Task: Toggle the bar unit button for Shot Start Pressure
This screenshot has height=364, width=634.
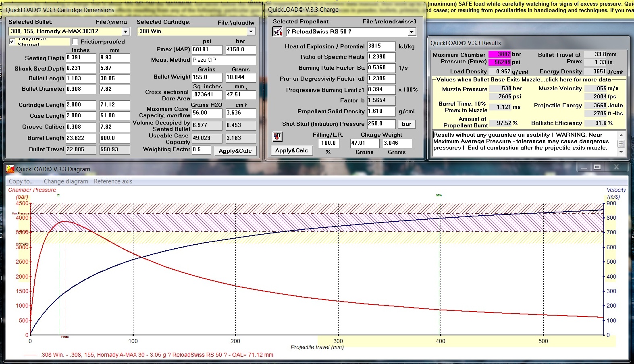Action: [x=407, y=124]
